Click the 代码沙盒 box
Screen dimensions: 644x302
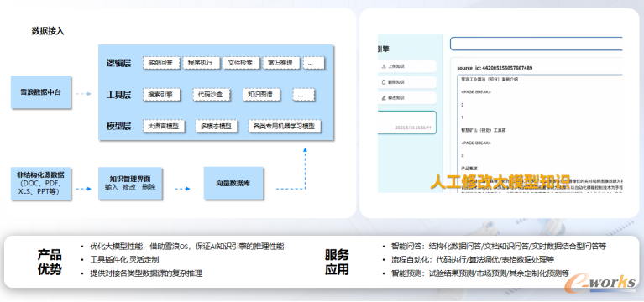[x=211, y=94]
